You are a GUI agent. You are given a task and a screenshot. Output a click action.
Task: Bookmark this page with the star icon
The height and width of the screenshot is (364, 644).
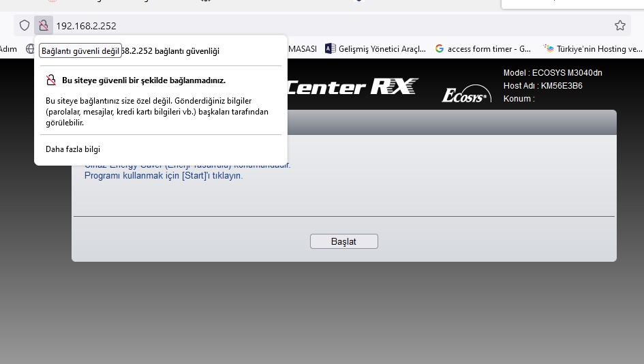pos(619,25)
